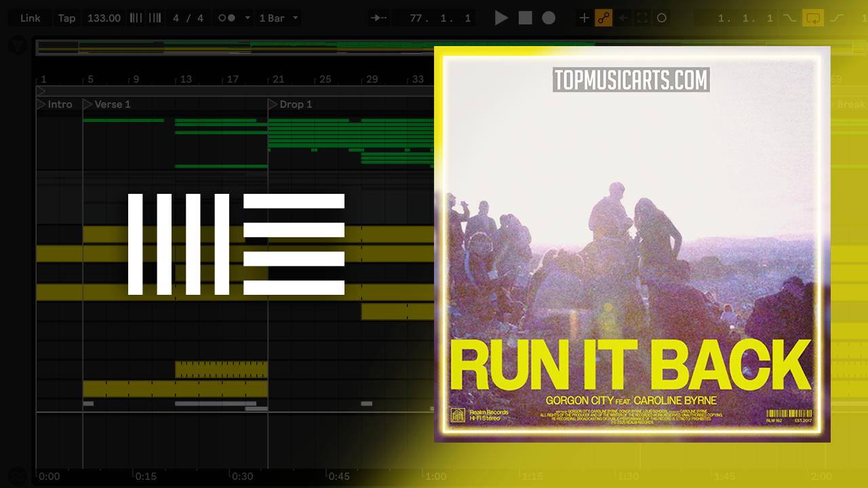Open the metronome settings dropdown arrow
This screenshot has width=868, height=488.
point(247,18)
